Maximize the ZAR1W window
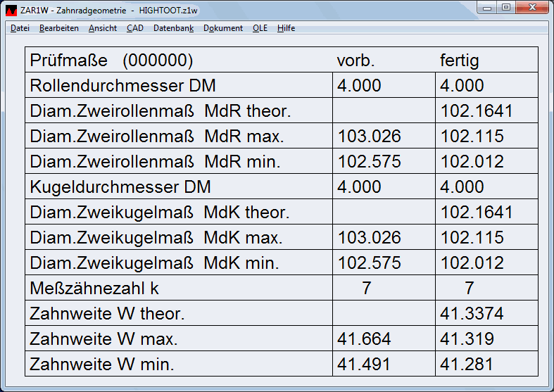The height and width of the screenshot is (392, 554). [506, 7]
